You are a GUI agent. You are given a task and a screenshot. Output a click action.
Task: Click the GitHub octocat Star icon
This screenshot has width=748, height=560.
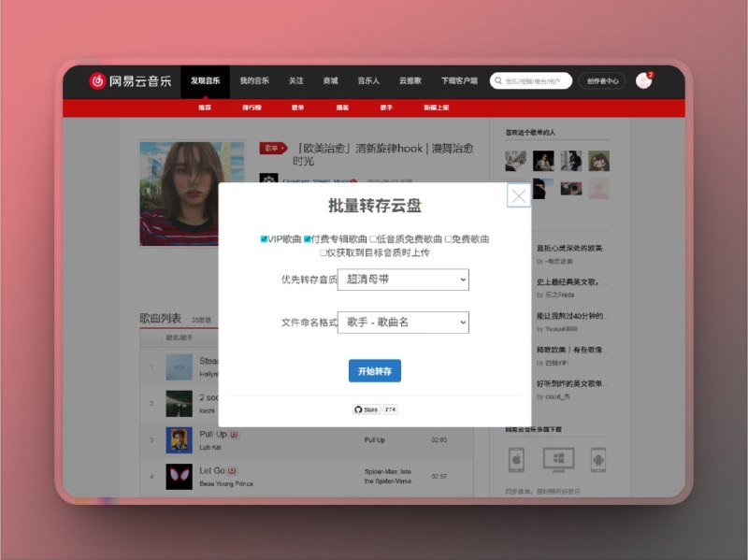click(358, 408)
